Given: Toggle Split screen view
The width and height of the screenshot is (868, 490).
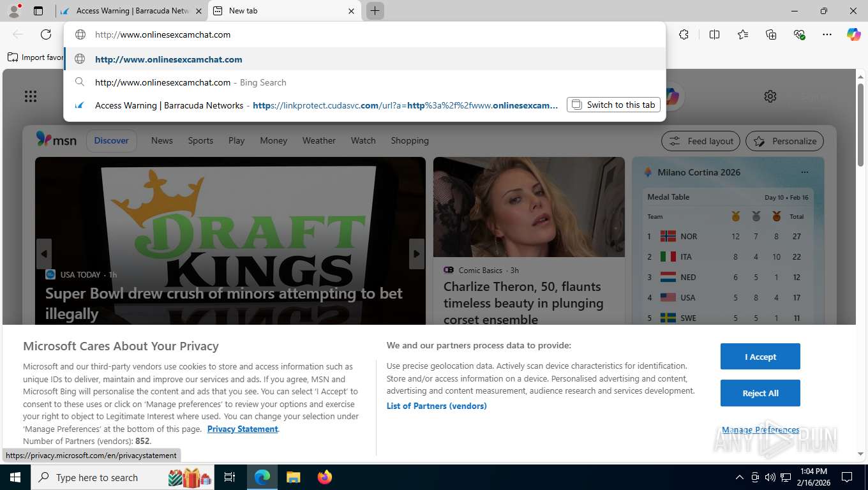Looking at the screenshot, I should 715,34.
